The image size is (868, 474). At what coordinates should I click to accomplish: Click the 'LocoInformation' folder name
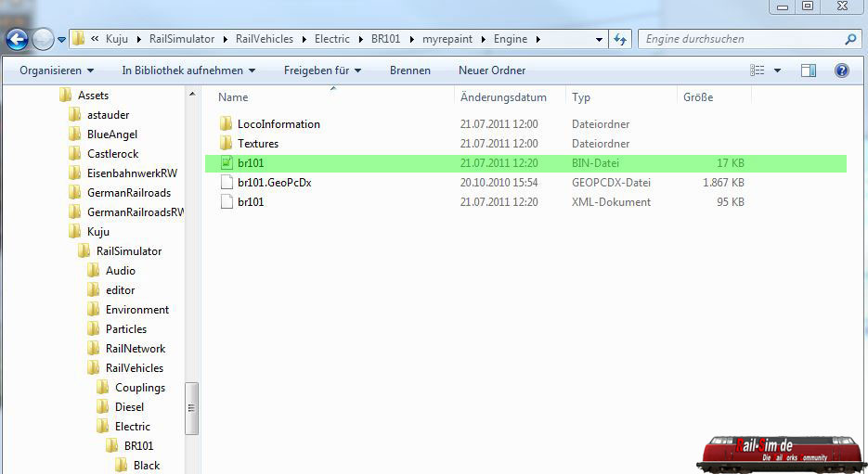279,124
